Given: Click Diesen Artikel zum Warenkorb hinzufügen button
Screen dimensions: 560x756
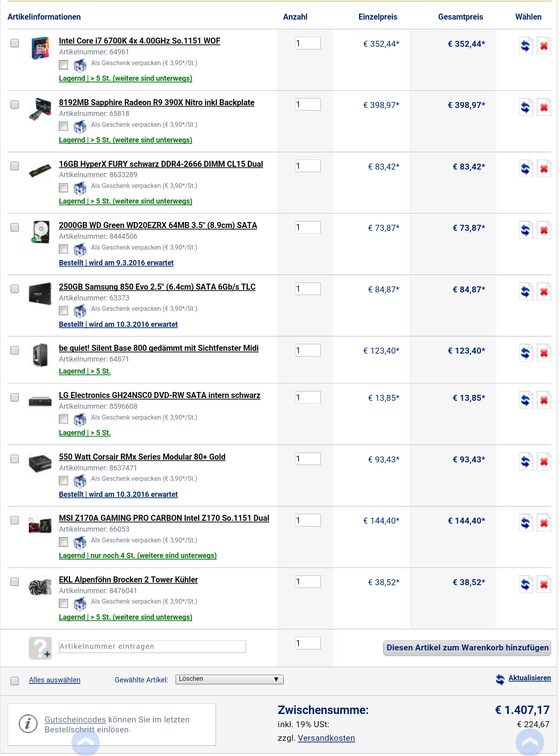Looking at the screenshot, I should (x=467, y=648).
